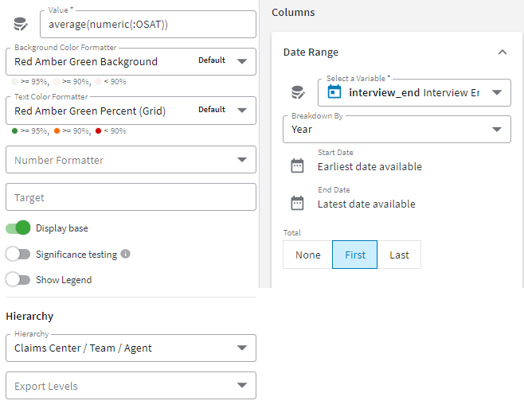Click the Significance testing info icon
This screenshot has height=420, width=524.
coord(125,254)
